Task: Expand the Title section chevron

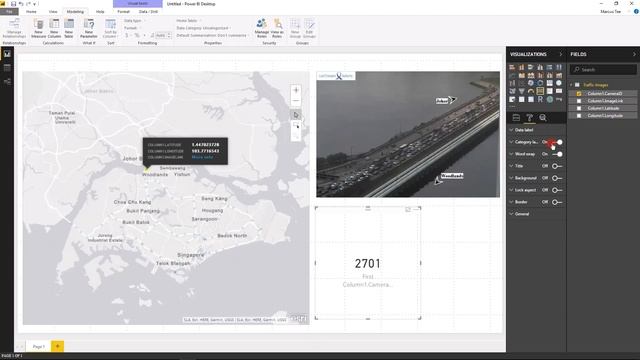Action: pos(511,166)
